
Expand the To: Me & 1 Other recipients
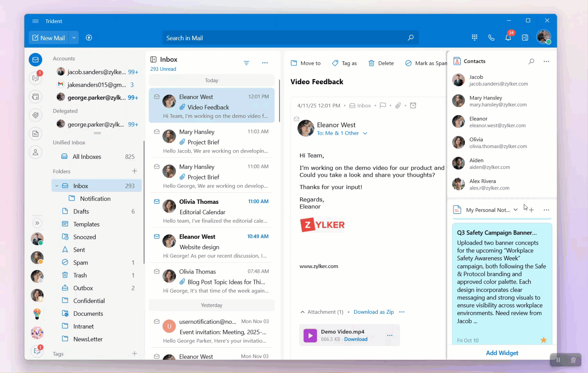[365, 133]
